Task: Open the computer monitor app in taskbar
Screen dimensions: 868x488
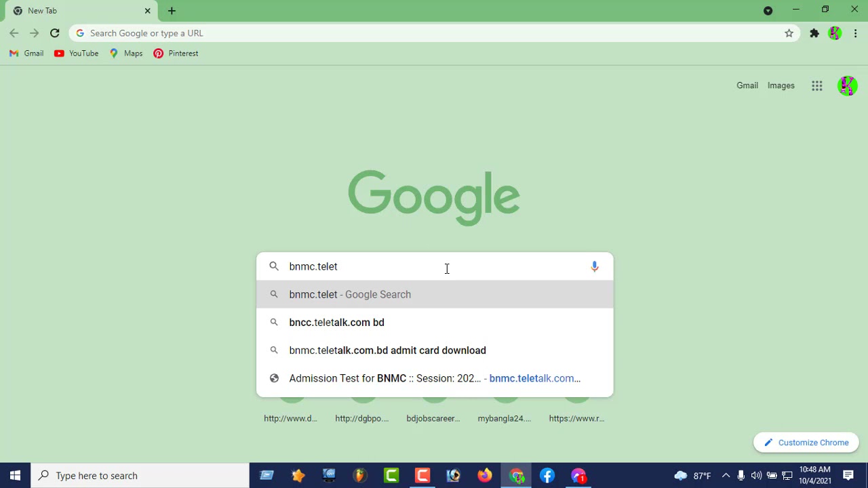Action: 329,476
